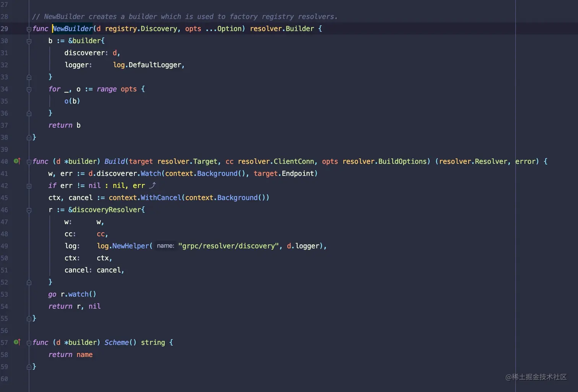The image size is (578, 392).
Task: Place cursor on NewBuilder function name
Action: pyautogui.click(x=73, y=29)
